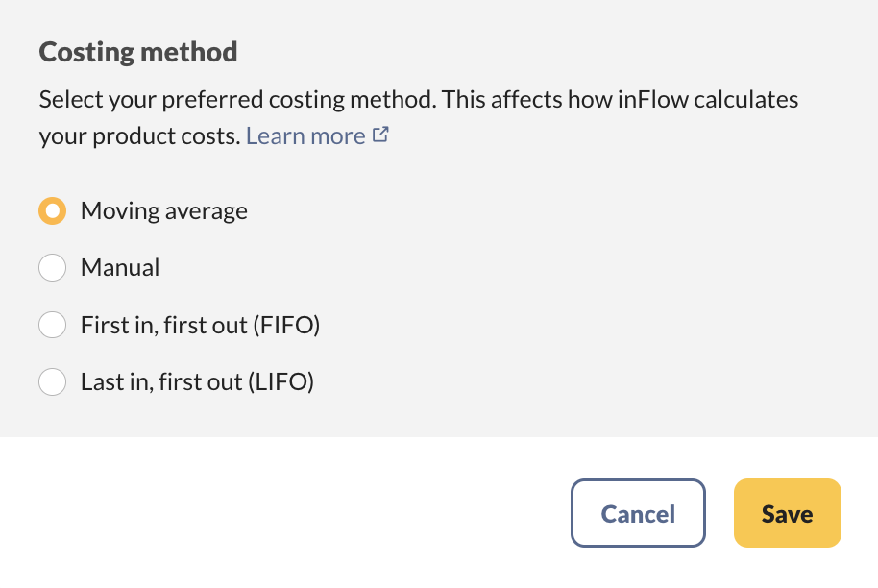This screenshot has width=878, height=588.
Task: Click the 'Moving average' option label
Action: [164, 211]
